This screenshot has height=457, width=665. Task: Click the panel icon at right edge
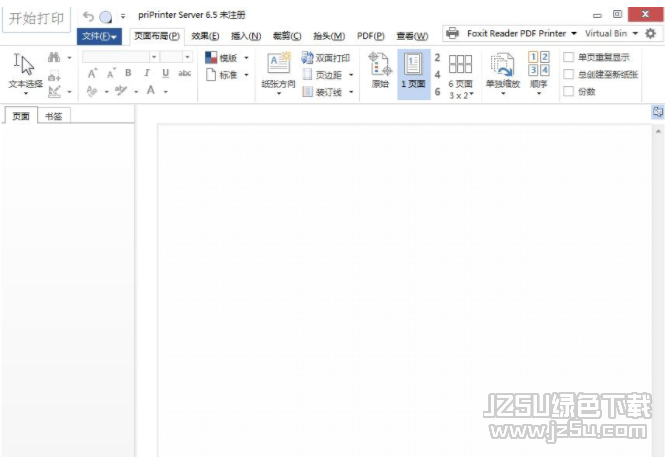(x=658, y=112)
